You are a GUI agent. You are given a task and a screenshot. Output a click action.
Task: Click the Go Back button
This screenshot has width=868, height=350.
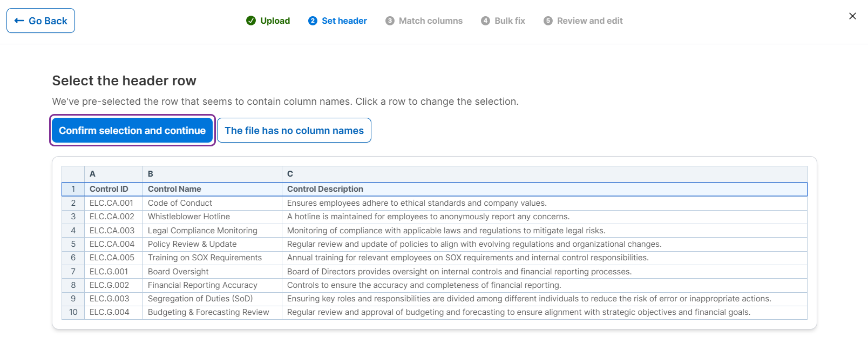pyautogui.click(x=40, y=21)
